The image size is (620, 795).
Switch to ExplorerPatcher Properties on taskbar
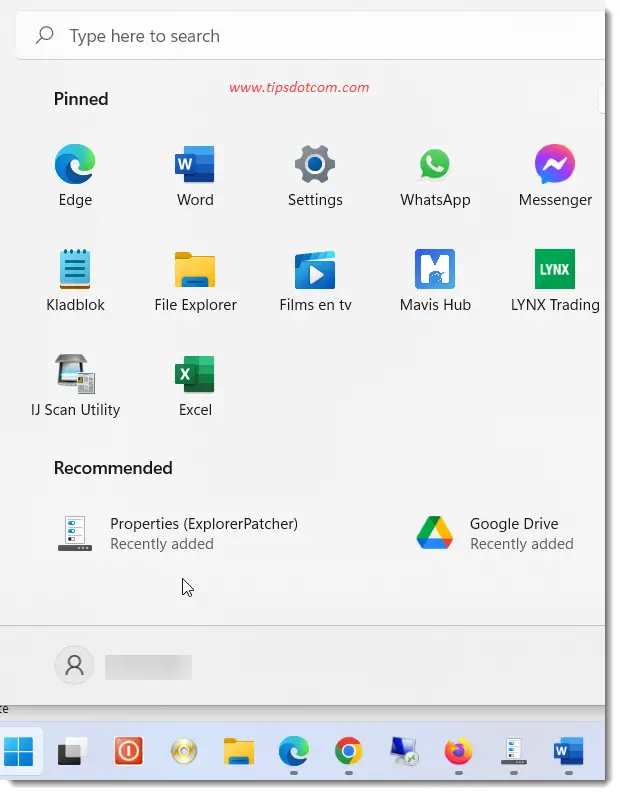(x=514, y=751)
